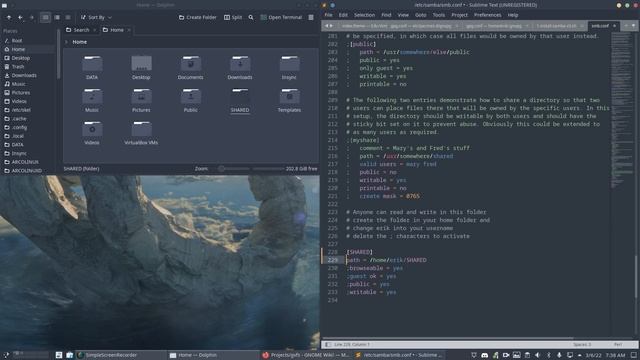Open Projects/gsfs GNOME Wiki taskbar entry

click(x=305, y=355)
